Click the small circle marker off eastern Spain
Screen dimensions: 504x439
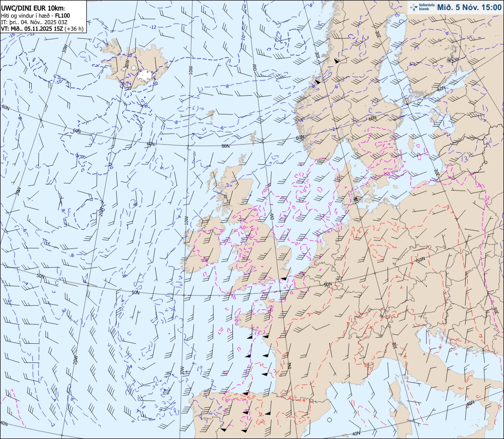tap(329, 420)
